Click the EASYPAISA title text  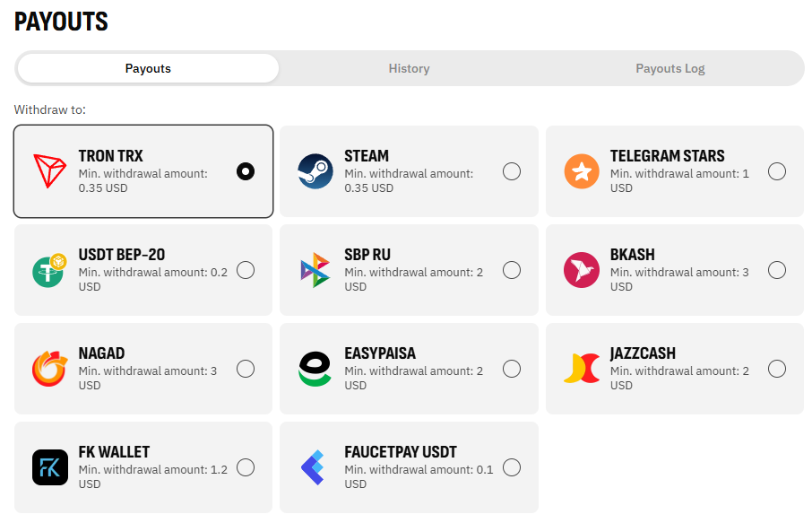coord(380,353)
